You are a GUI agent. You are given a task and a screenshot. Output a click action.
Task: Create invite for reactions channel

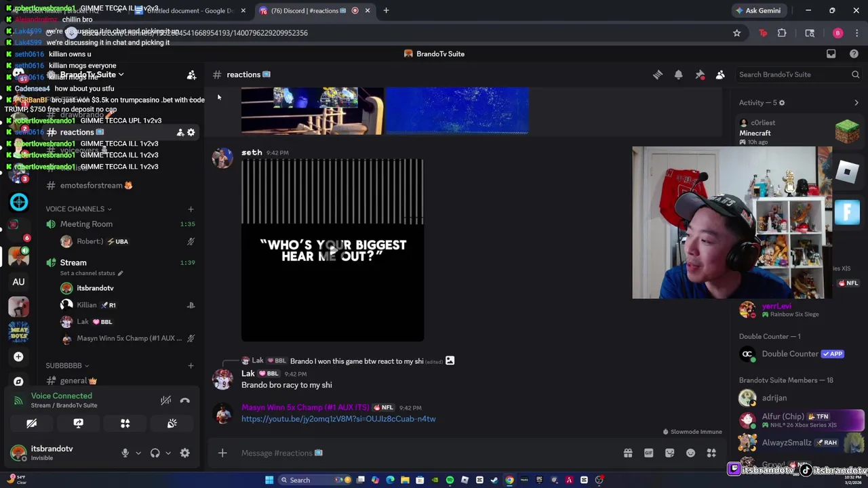(x=180, y=133)
